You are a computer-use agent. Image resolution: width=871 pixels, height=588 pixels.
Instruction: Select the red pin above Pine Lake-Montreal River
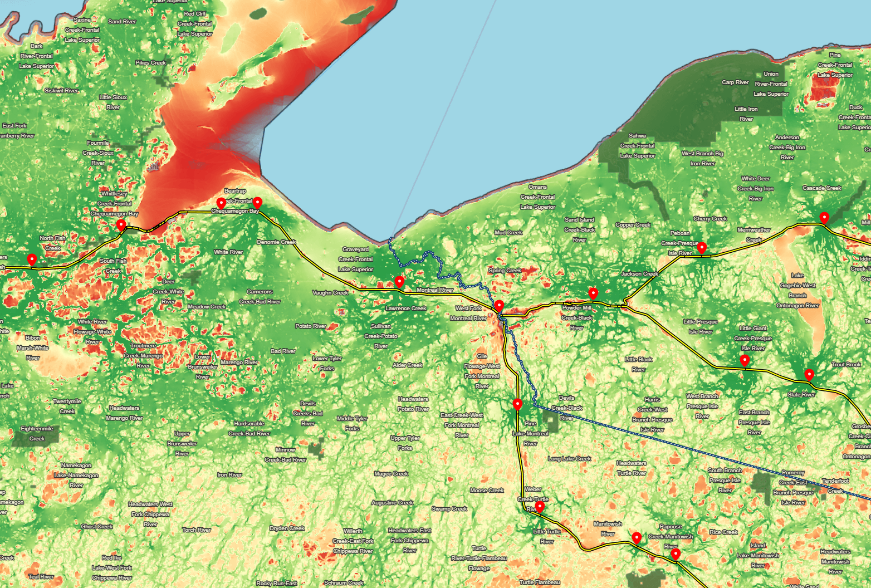coord(518,405)
